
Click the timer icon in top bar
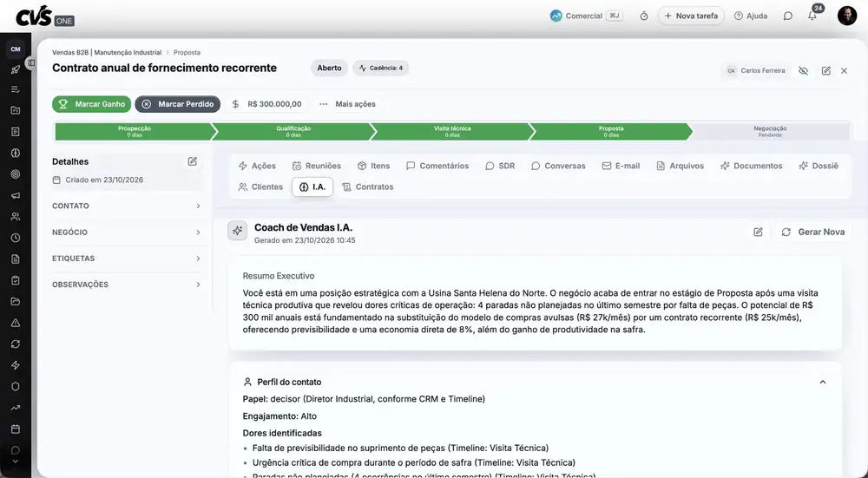tap(644, 16)
